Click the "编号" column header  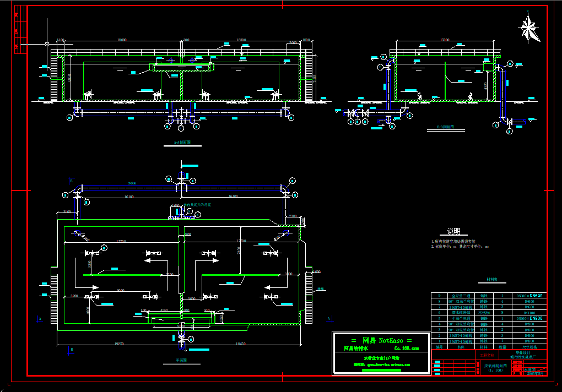[440, 347]
